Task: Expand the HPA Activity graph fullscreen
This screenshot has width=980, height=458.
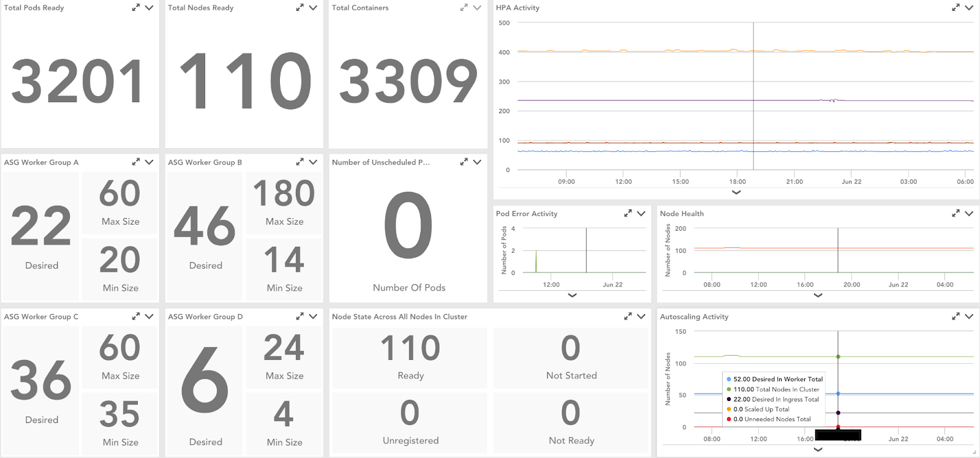Action: (x=956, y=8)
